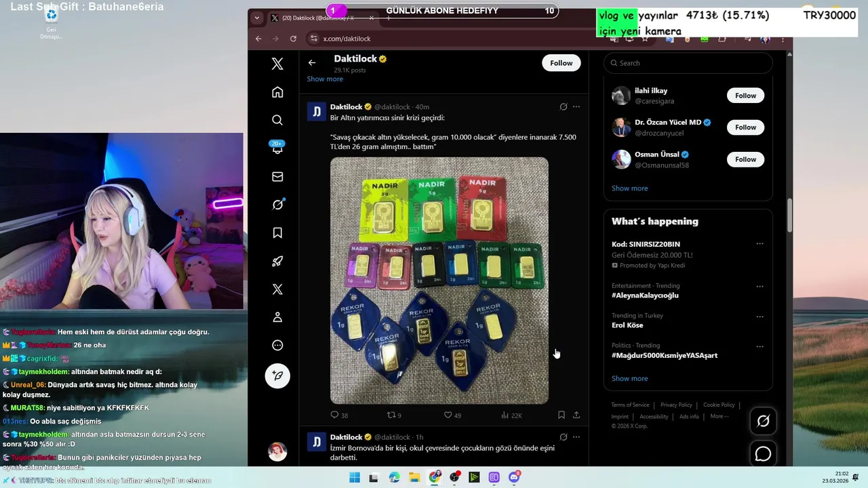The height and width of the screenshot is (488, 868).
Task: Open floating Grok button at bottom right
Action: click(763, 422)
